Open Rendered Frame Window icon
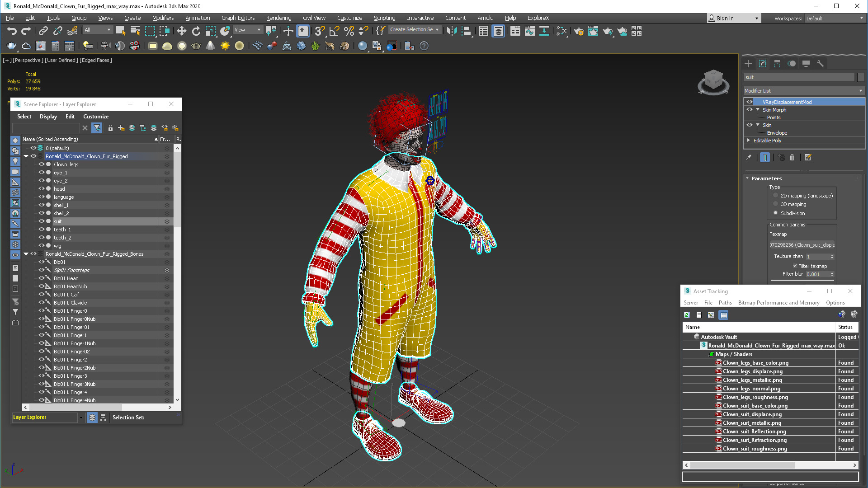Screen dimensions: 868x488 click(593, 31)
